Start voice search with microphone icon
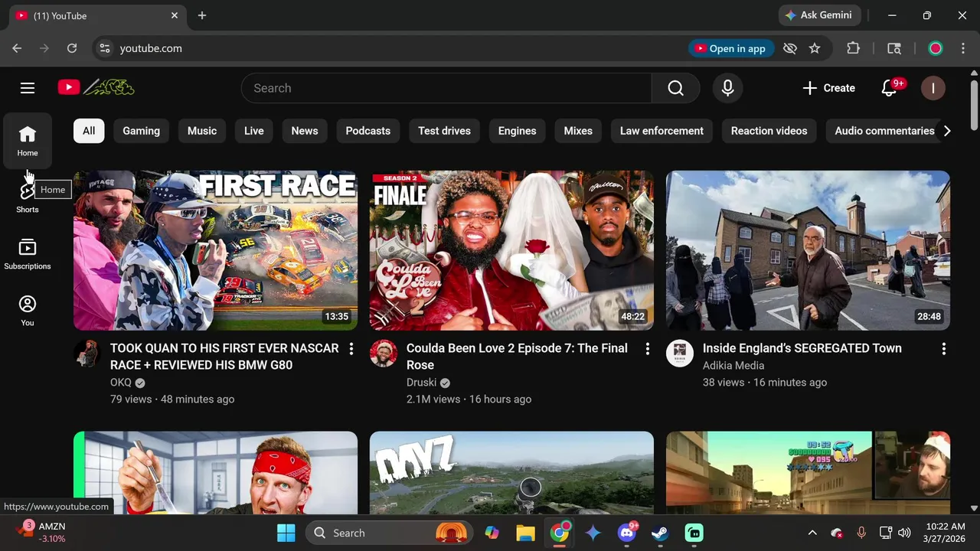This screenshot has width=980, height=551. point(727,88)
